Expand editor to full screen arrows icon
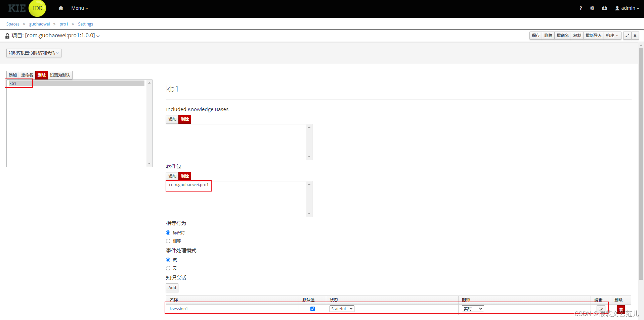The image size is (644, 320). [627, 36]
